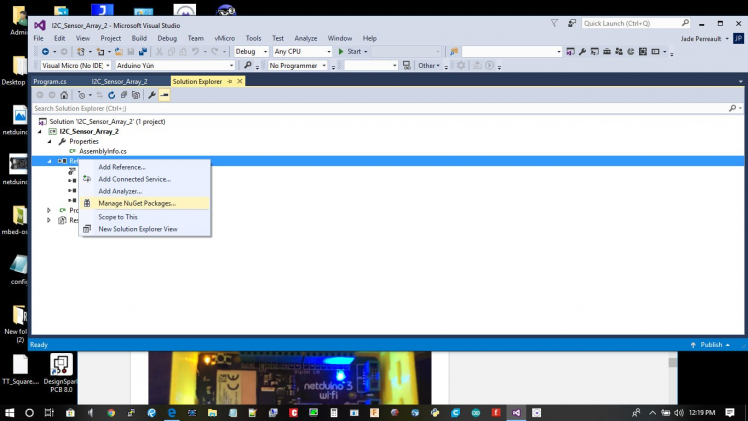Select Manage NuGet Packages from context menu

coord(136,203)
